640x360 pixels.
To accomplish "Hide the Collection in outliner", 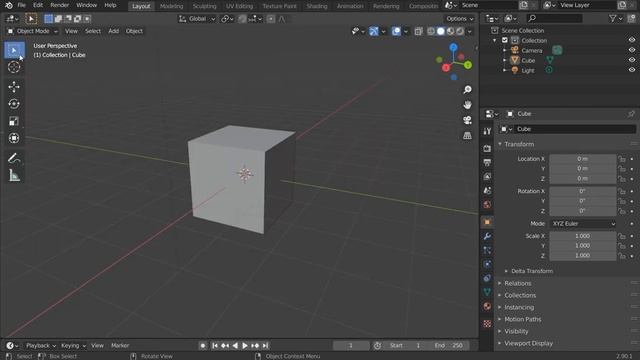I will [631, 40].
